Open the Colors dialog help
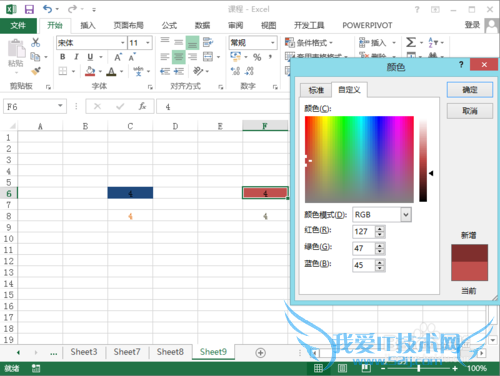Viewport: 500px width, 376px height. click(x=461, y=64)
